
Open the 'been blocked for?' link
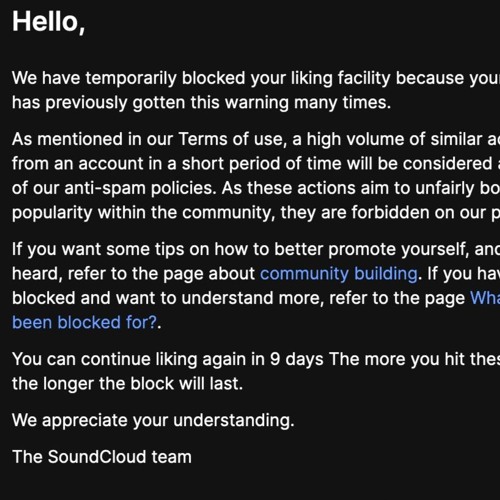tap(84, 323)
